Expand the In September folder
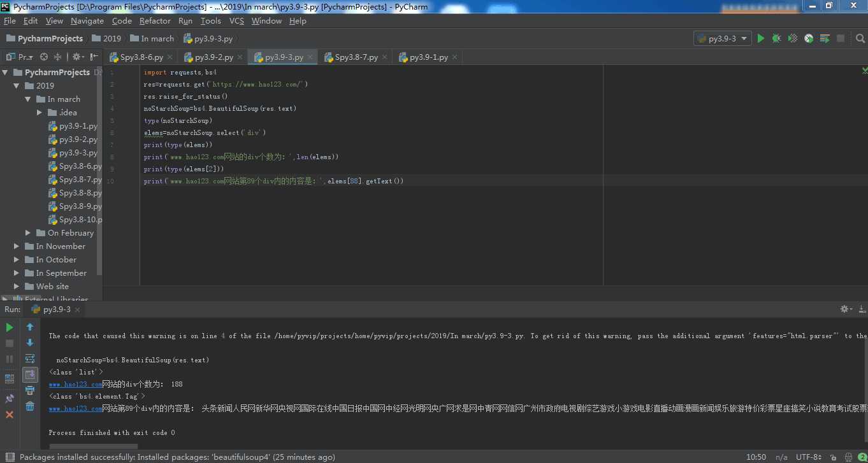This screenshot has height=463, width=868. (17, 273)
